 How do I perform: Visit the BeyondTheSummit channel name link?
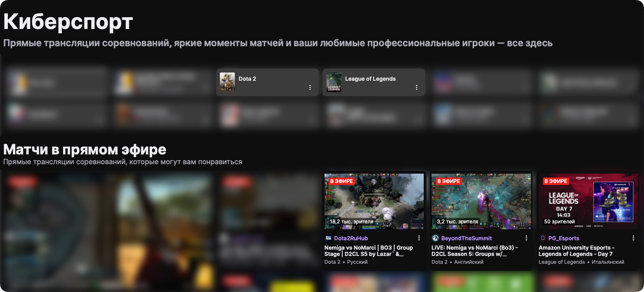point(466,238)
